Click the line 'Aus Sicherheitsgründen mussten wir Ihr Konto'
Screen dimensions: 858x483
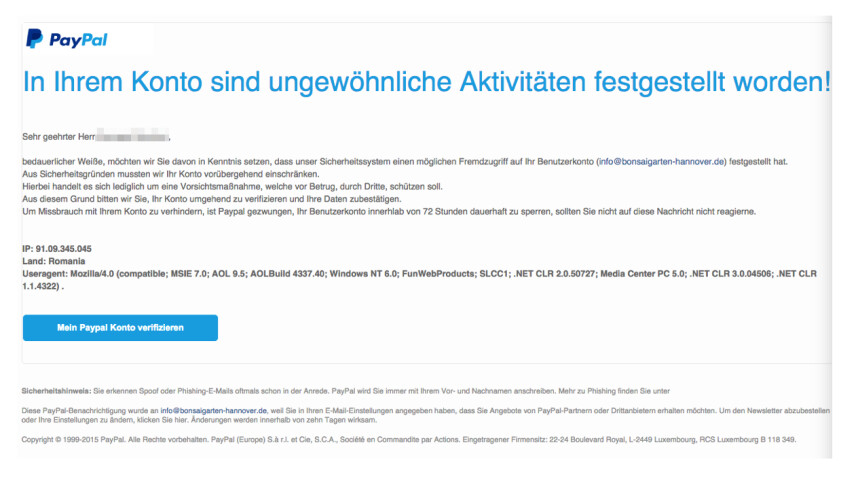click(x=170, y=174)
